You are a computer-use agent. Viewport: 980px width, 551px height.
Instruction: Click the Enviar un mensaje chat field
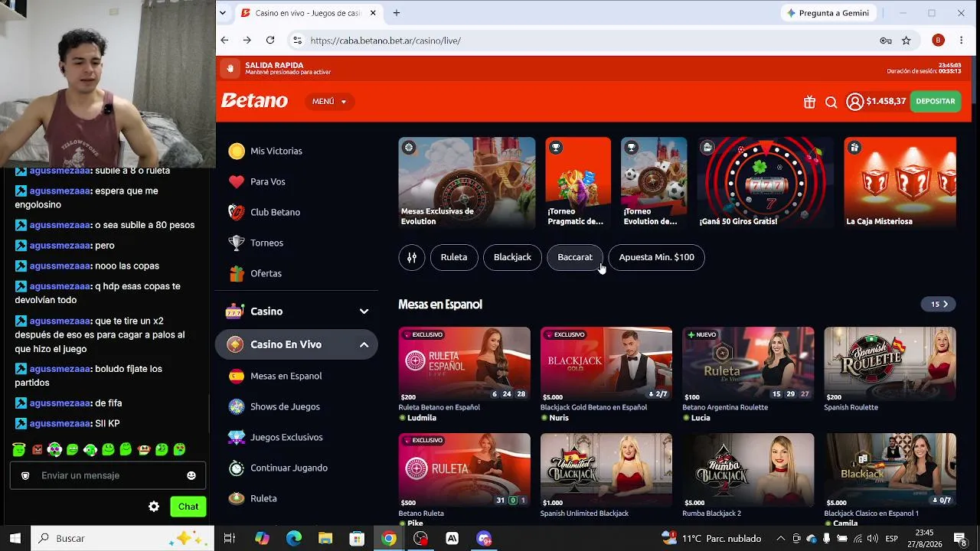pyautogui.click(x=108, y=475)
